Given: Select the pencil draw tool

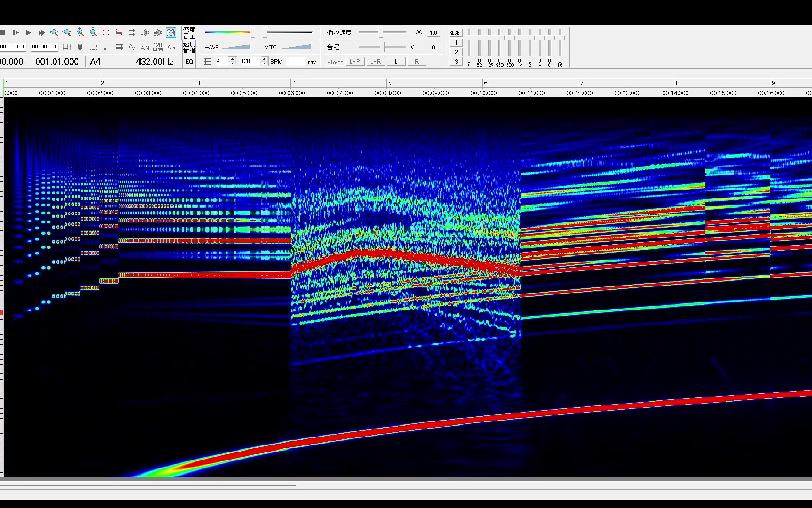Looking at the screenshot, I should coord(80,47).
